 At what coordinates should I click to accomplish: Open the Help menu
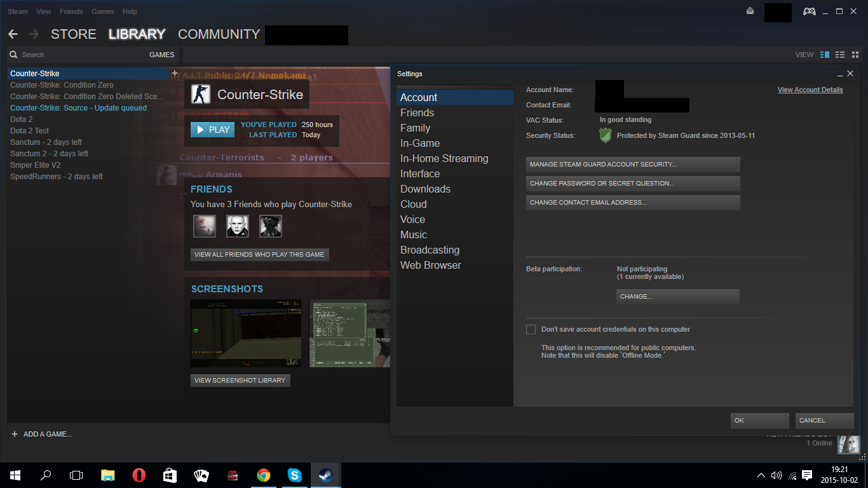click(130, 11)
